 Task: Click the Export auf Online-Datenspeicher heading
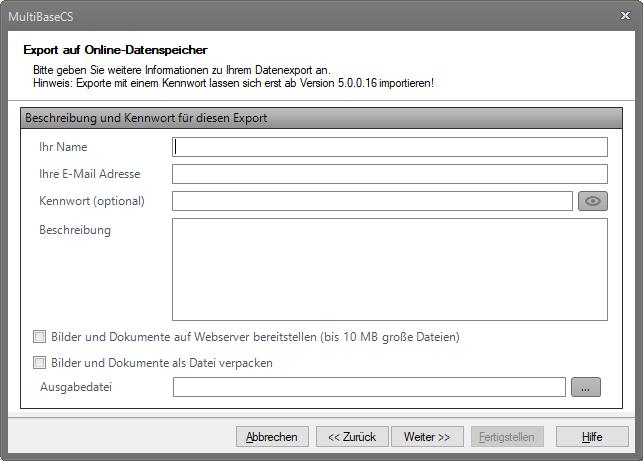click(115, 49)
